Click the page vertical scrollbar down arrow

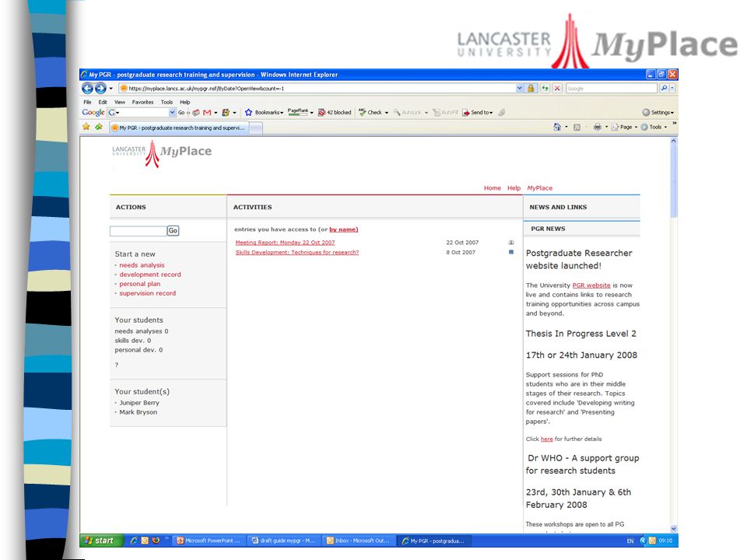pos(674,529)
